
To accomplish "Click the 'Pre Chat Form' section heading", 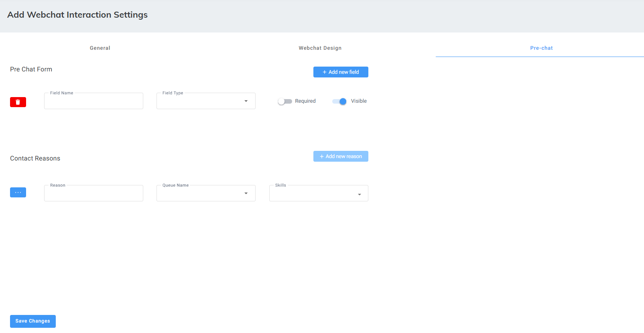I will [31, 69].
